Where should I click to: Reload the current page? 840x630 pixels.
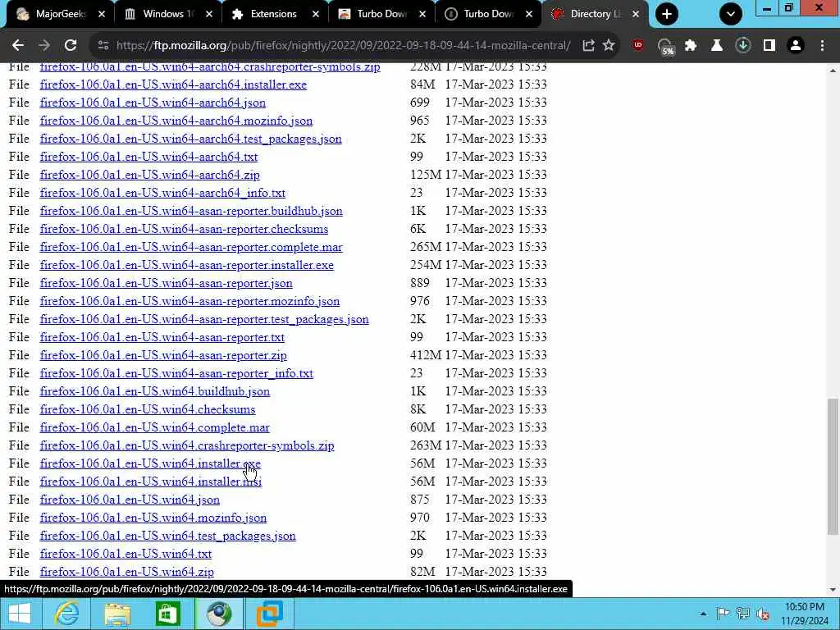point(71,46)
